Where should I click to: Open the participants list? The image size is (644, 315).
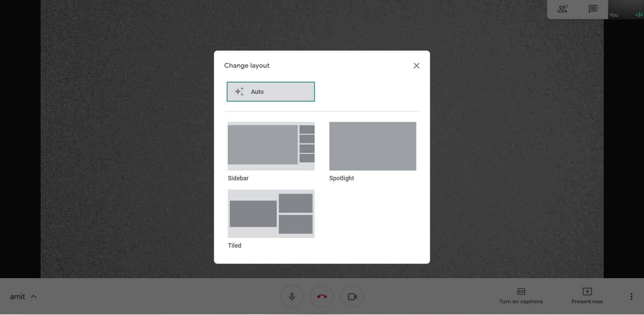(562, 9)
